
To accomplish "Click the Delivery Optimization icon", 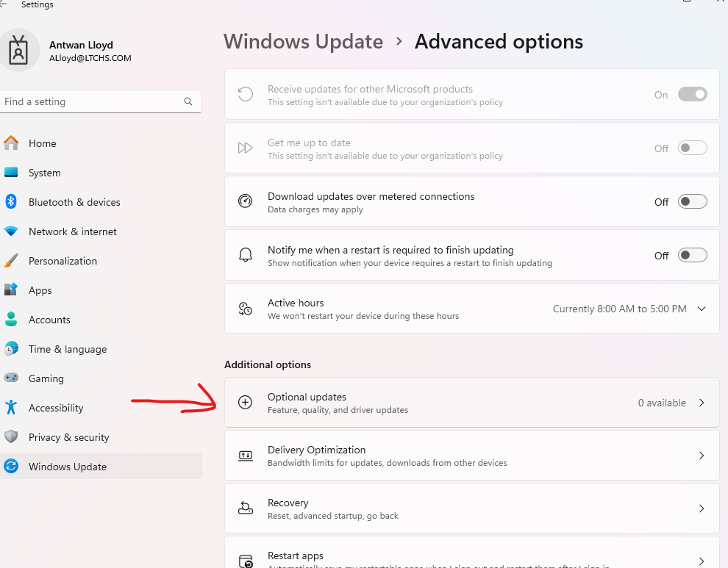I will tap(245, 456).
